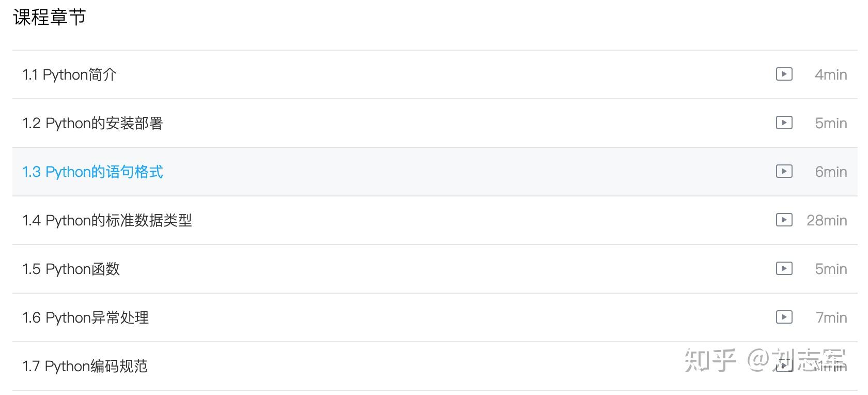Go to 1.4 Python的标准数据类型 lesson

pos(107,221)
